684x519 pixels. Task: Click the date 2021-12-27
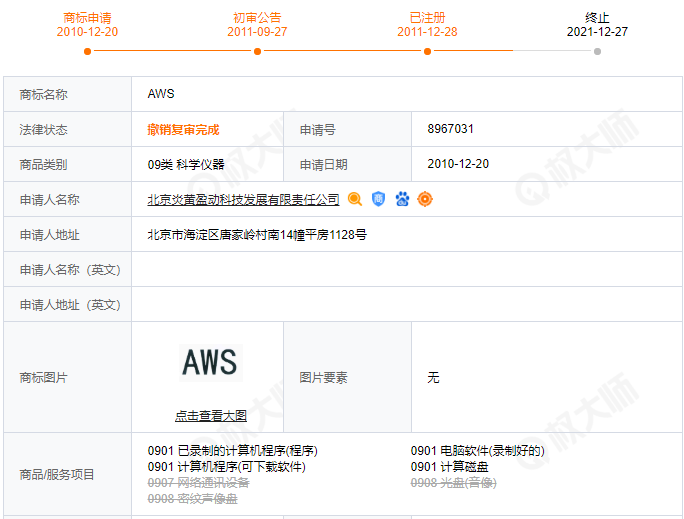598,32
